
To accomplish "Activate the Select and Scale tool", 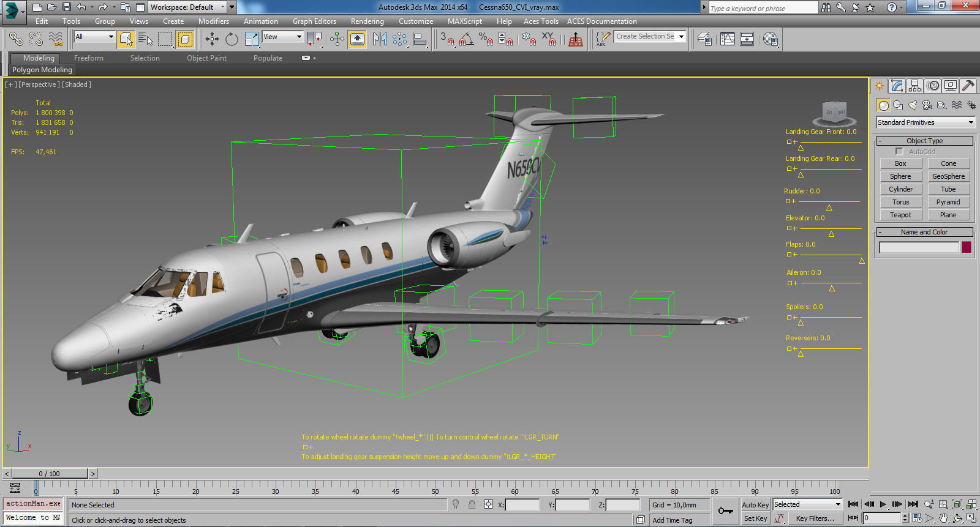I will click(x=251, y=39).
